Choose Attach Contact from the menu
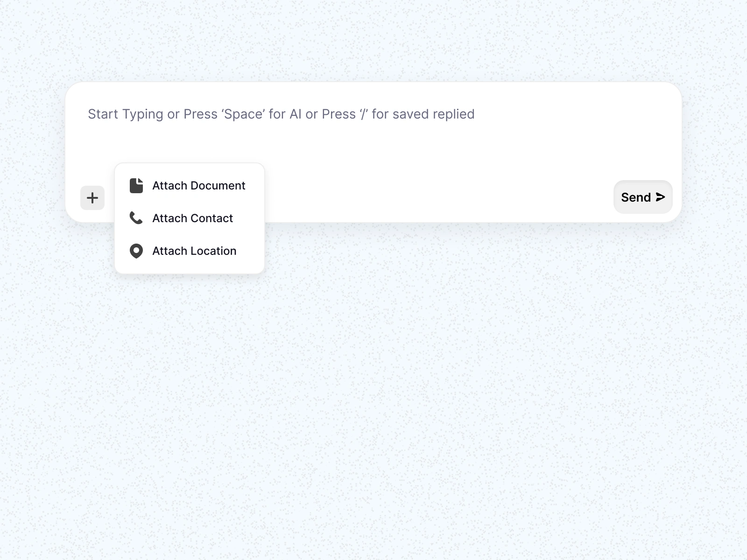 coord(190,218)
